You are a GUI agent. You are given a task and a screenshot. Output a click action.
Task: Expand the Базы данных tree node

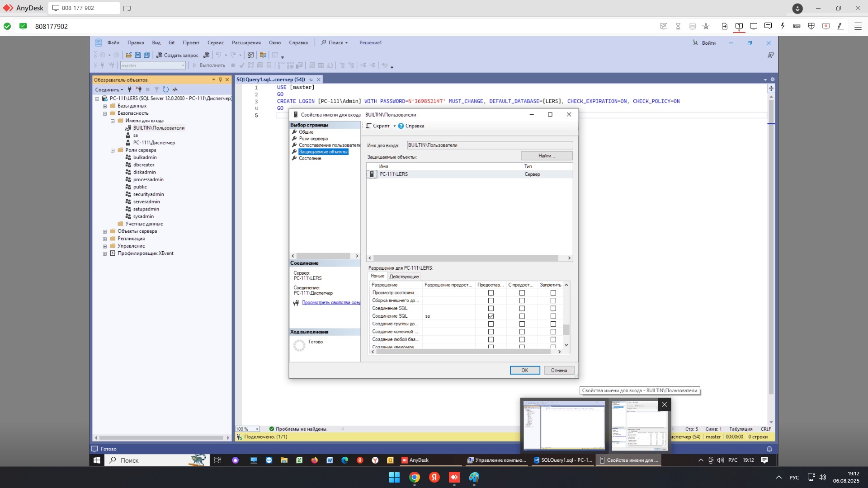[x=105, y=106]
